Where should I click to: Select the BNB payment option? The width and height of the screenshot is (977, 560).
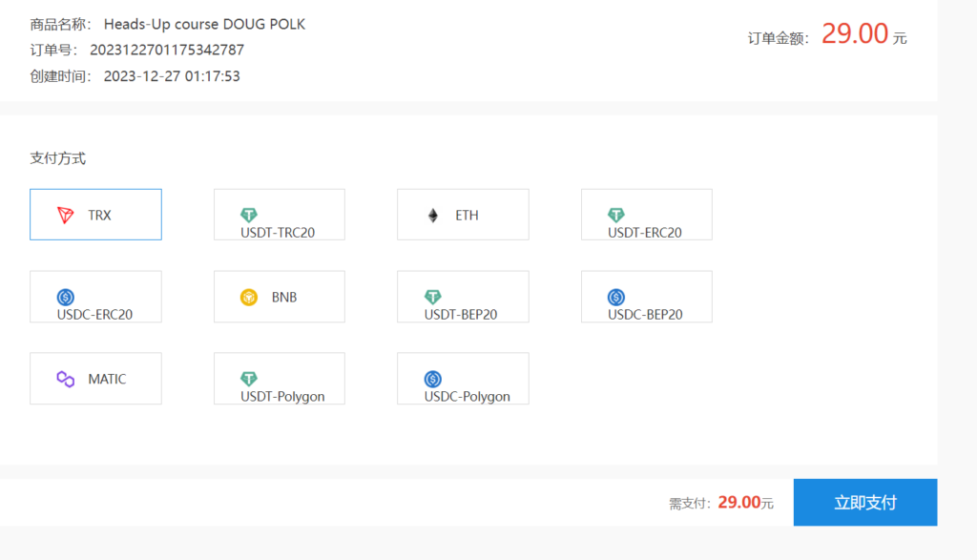pos(280,297)
